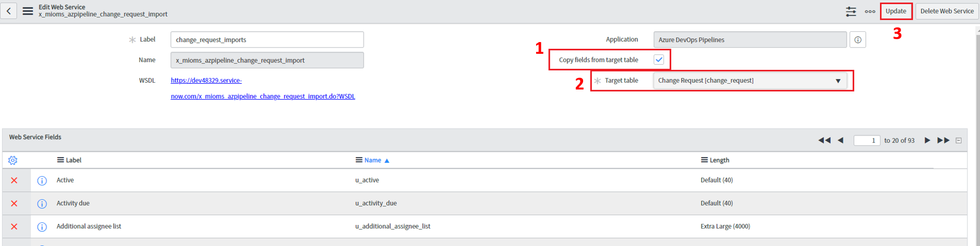Go to the last page of fields
The image size is (980, 246).
click(943, 140)
